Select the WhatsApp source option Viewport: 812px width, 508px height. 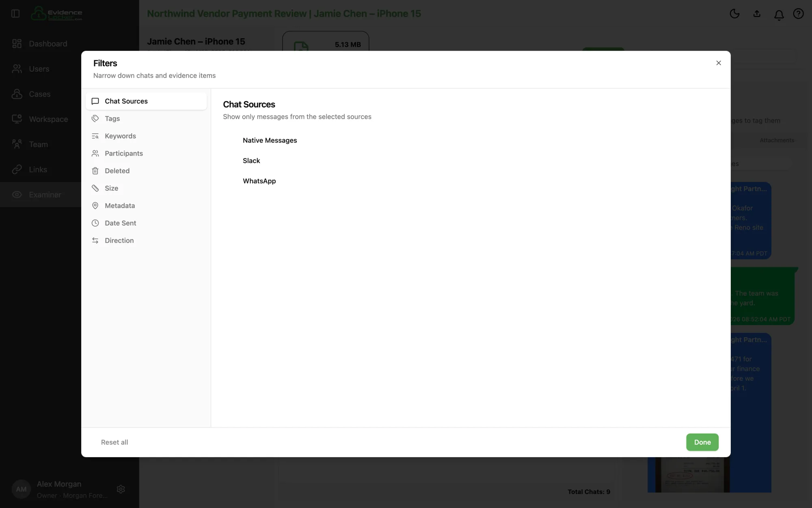[259, 181]
